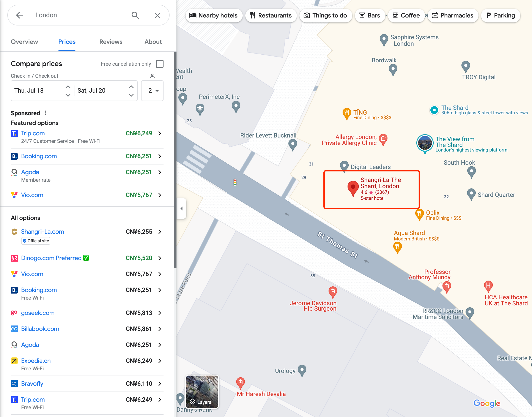Open the Reviews tab

[x=111, y=42]
